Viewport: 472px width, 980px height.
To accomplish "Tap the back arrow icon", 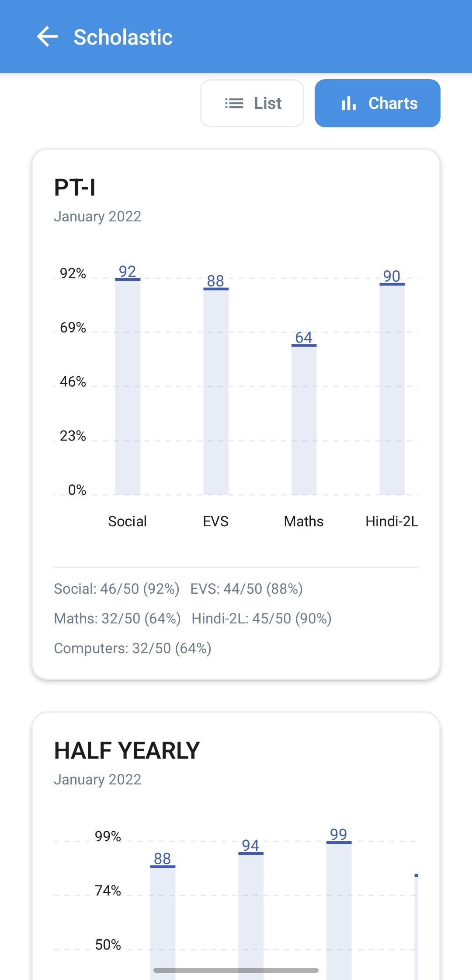I will [x=48, y=37].
